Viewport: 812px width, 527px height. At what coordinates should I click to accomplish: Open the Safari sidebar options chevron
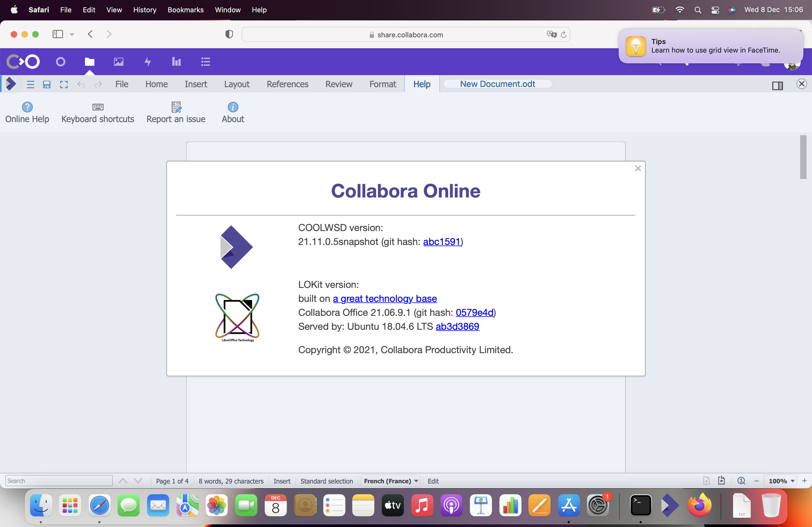click(72, 34)
